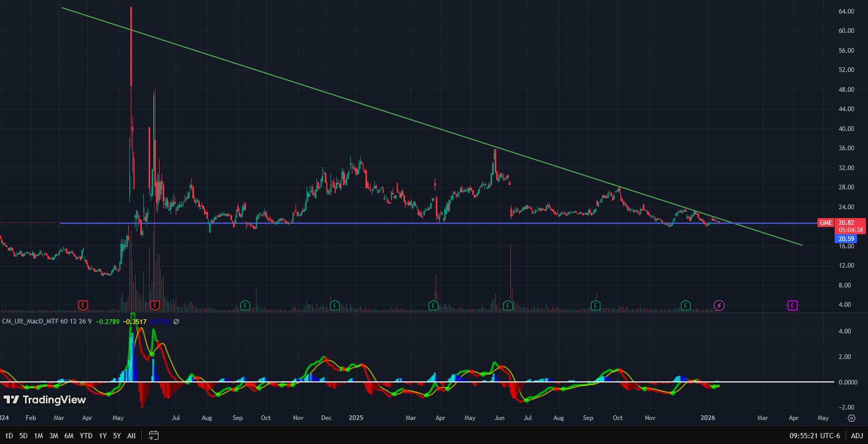Click the green MACD value −0.2789
The height and width of the screenshot is (444, 868).
pos(107,322)
